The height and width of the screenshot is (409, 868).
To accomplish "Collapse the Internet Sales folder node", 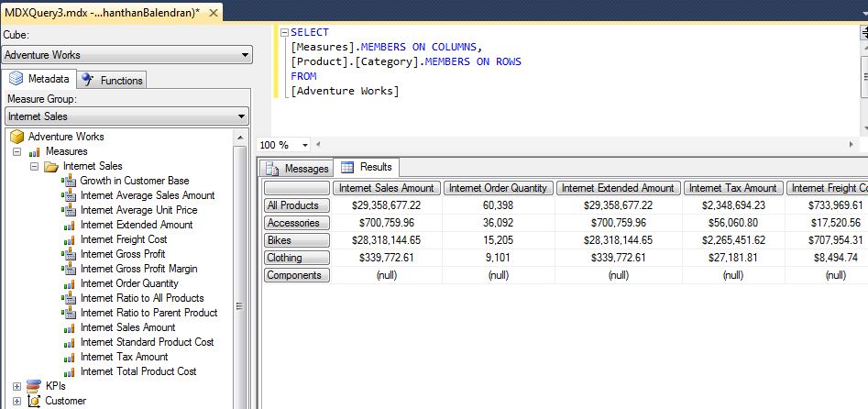I will (x=34, y=166).
